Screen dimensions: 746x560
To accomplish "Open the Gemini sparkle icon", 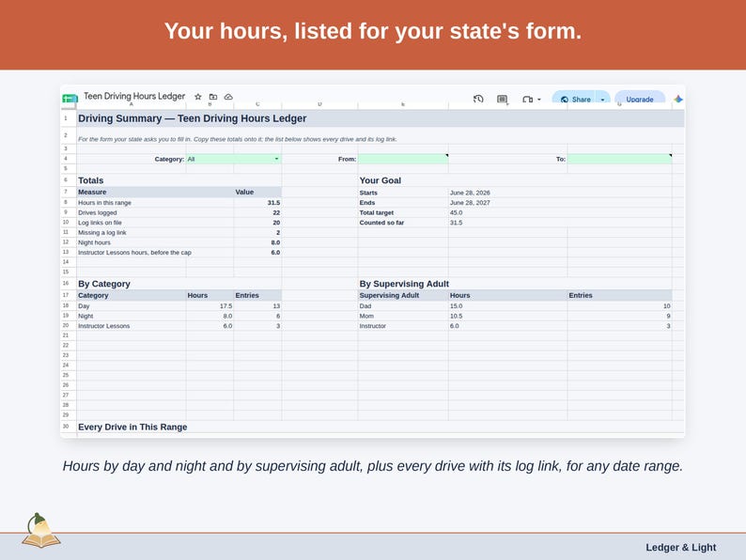I will coord(678,99).
